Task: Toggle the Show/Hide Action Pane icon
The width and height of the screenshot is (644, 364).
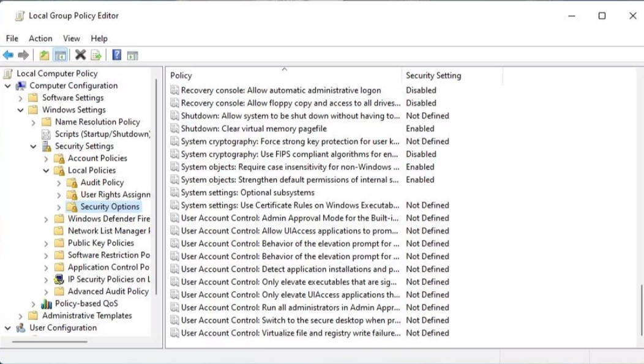Action: (132, 55)
